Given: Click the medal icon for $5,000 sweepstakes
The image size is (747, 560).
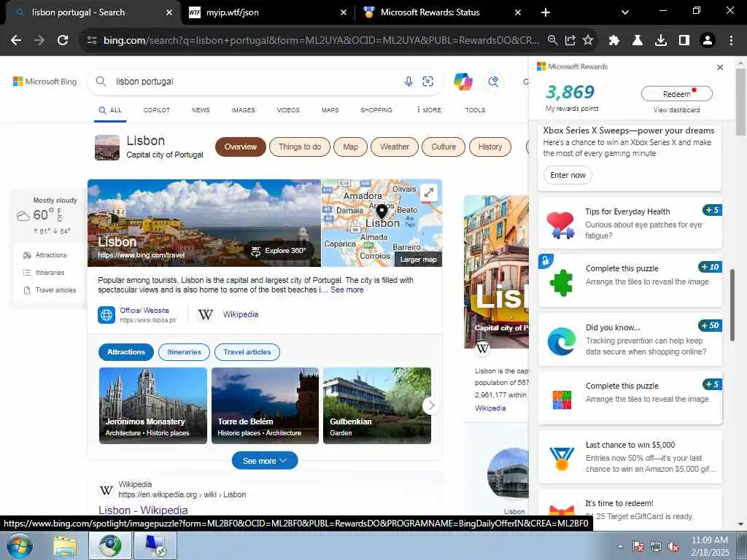Looking at the screenshot, I should [x=561, y=459].
